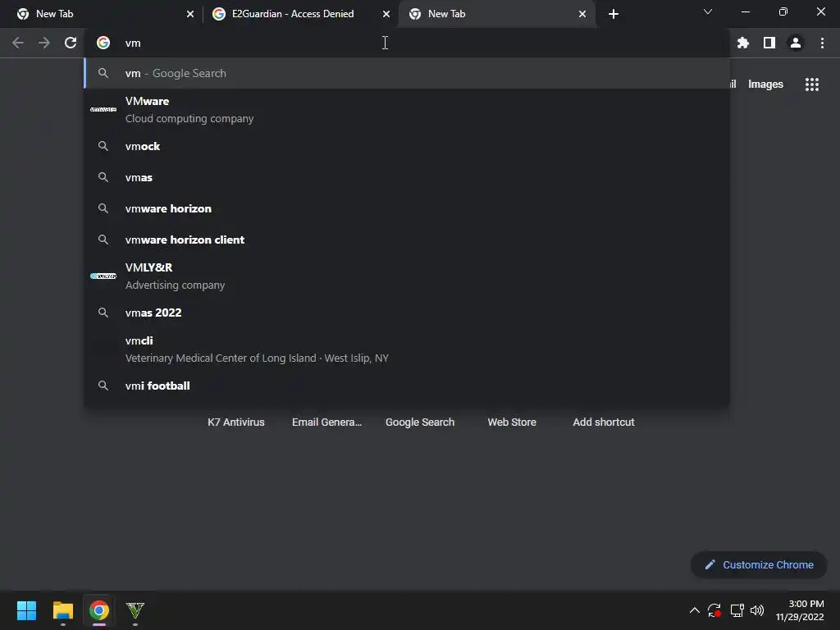Open the volume speaker icon

[x=757, y=610]
